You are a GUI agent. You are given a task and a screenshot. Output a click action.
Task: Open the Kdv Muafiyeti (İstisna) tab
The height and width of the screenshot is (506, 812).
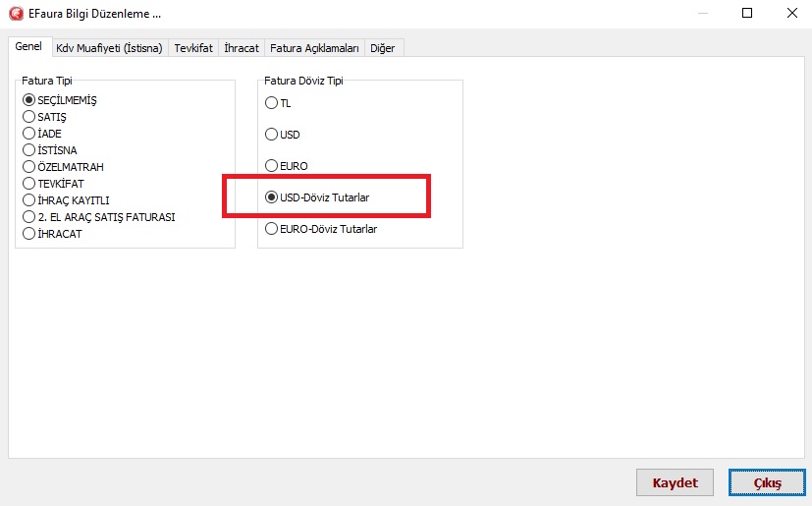pos(109,48)
